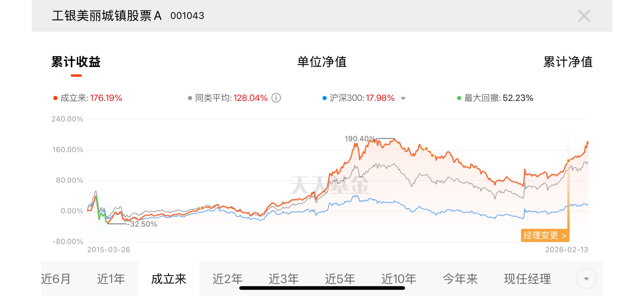This screenshot has height=296, width=644.
Task: Select the 近1年 time range
Action: (x=111, y=279)
